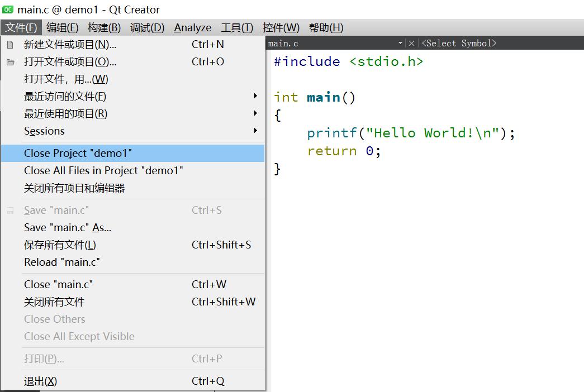Select Close "main.c" menu entry

click(x=58, y=284)
